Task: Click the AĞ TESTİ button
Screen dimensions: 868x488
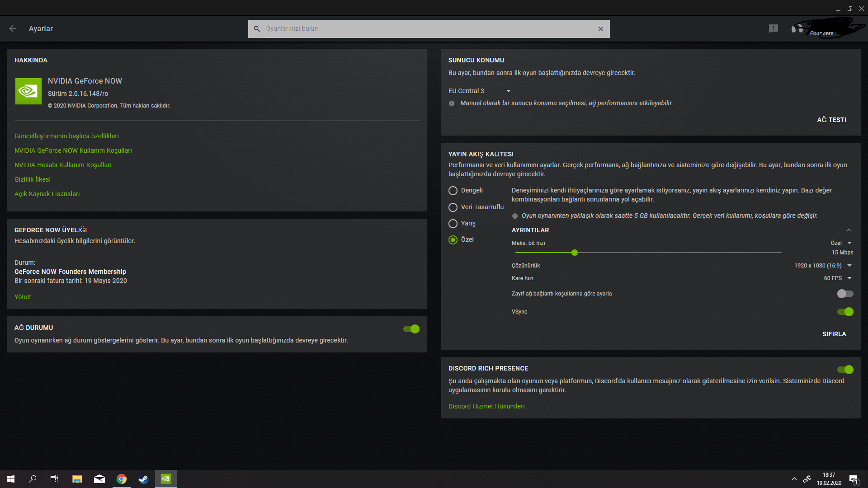Action: click(x=831, y=120)
